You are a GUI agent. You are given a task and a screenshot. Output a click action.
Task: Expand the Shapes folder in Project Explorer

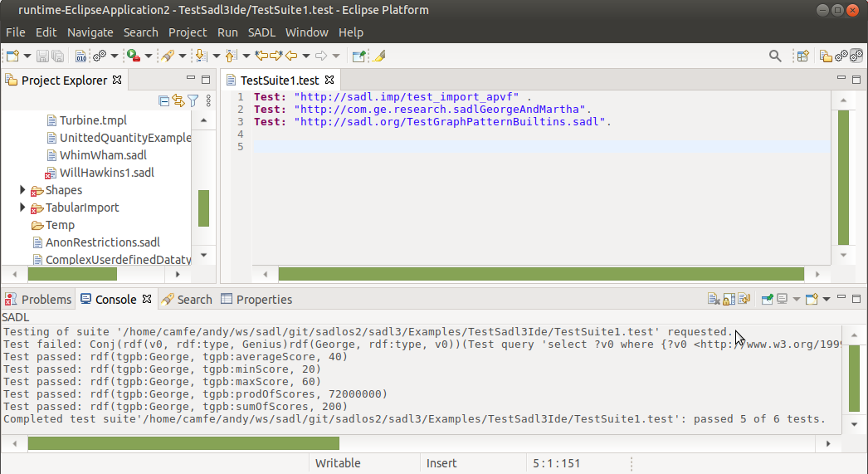(x=22, y=190)
